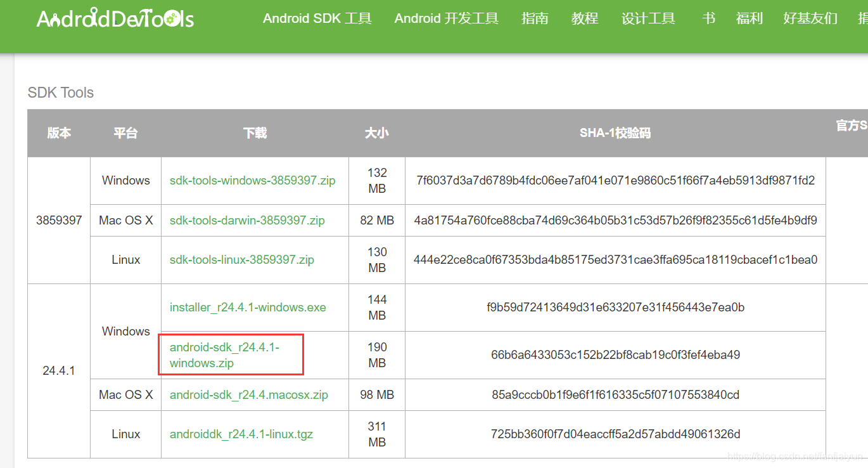Screen dimensions: 868x468
Task: Click Windows platform cell for version 3859397
Action: [125, 181]
